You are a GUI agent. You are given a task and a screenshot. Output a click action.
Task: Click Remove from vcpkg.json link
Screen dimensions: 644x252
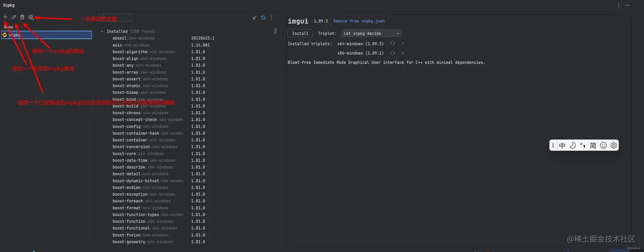point(359,21)
